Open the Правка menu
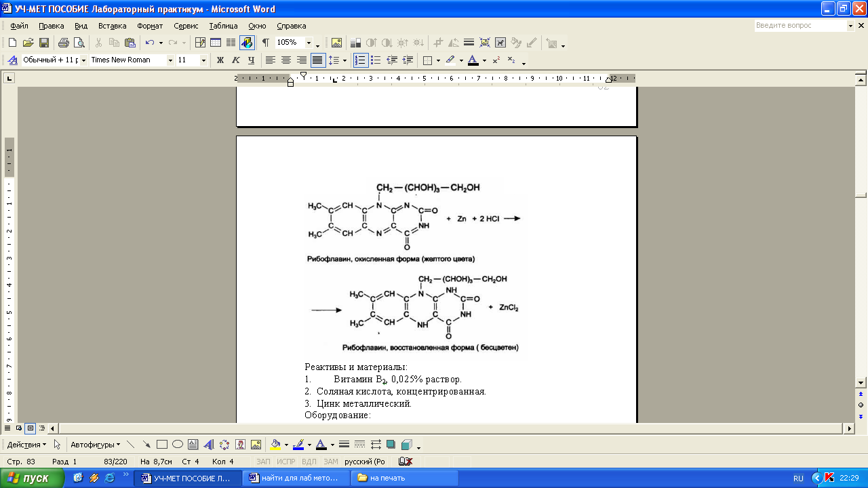868x488 pixels. pos(51,26)
